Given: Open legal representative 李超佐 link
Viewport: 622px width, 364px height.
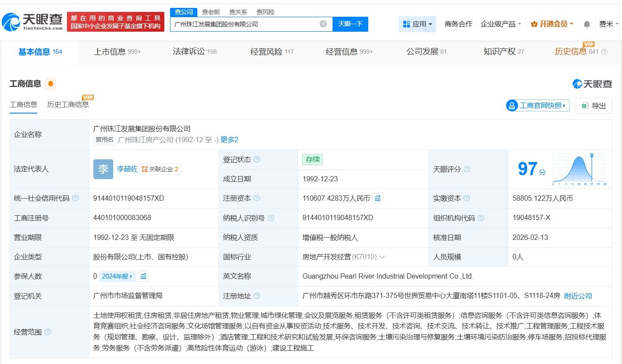Looking at the screenshot, I should 127,169.
